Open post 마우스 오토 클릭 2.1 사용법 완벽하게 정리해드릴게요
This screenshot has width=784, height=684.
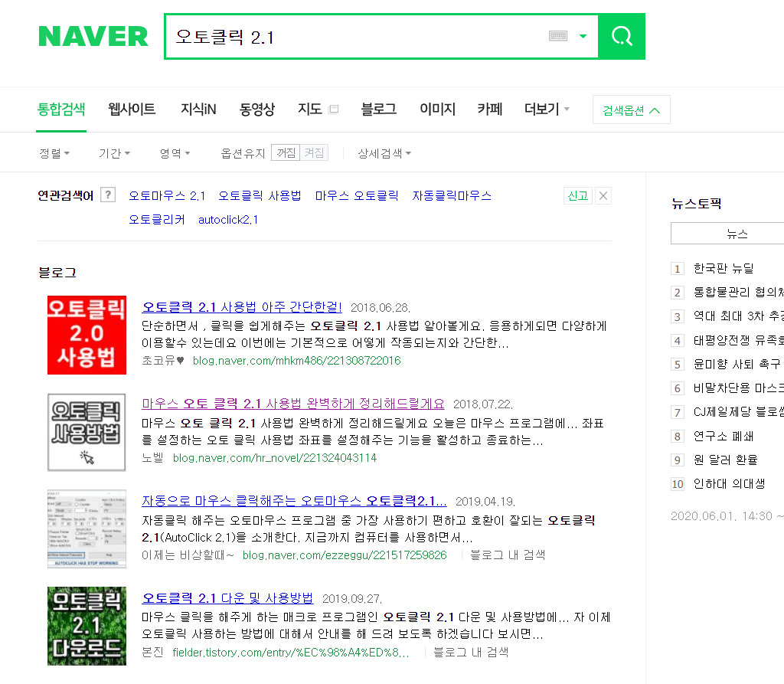click(x=293, y=404)
